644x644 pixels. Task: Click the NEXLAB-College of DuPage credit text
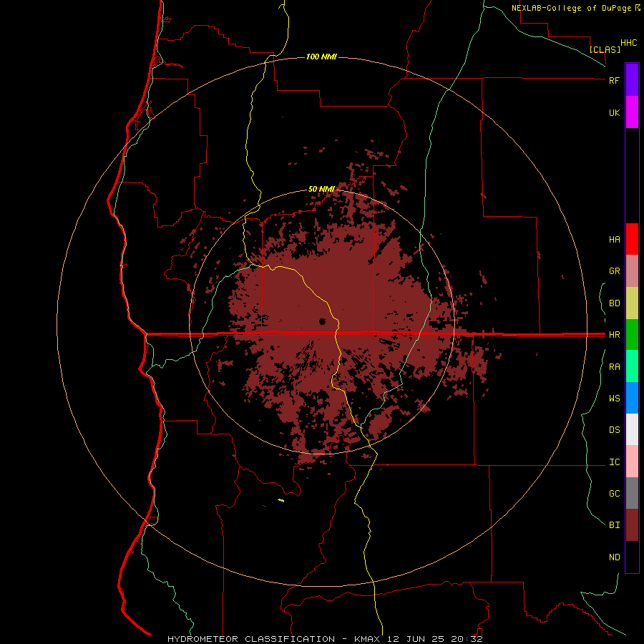(x=572, y=8)
